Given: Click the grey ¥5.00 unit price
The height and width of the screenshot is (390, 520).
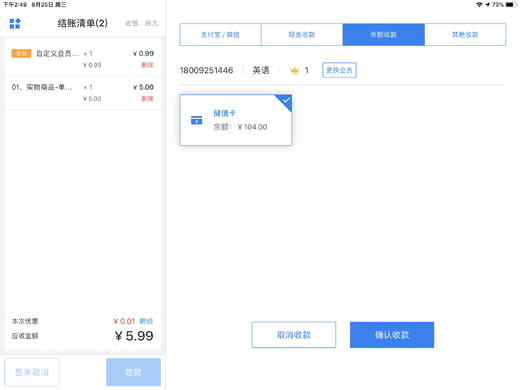Looking at the screenshot, I should [92, 99].
